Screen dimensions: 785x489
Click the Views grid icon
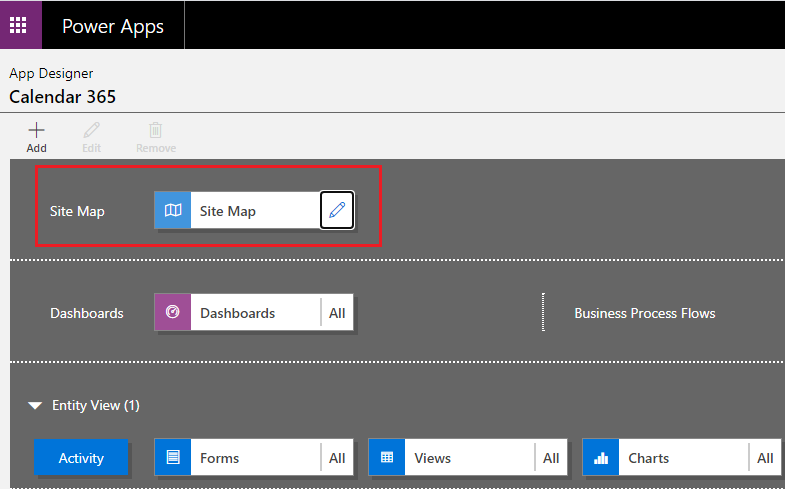click(x=386, y=457)
